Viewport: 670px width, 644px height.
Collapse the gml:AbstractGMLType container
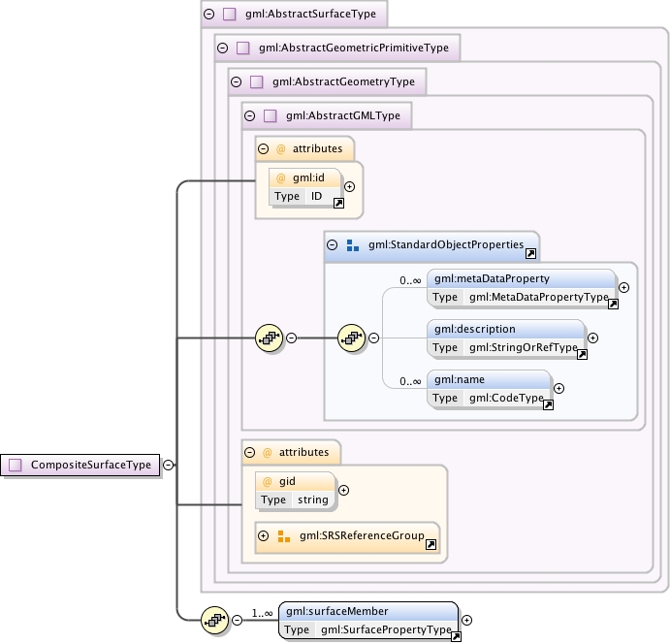point(250,115)
